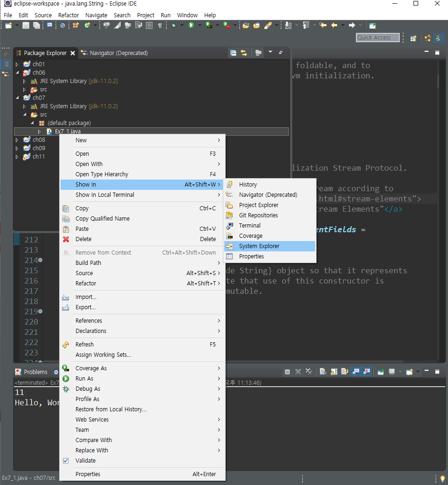Click the Forward navigation arrow
This screenshot has width=448, height=485.
pos(352,25)
